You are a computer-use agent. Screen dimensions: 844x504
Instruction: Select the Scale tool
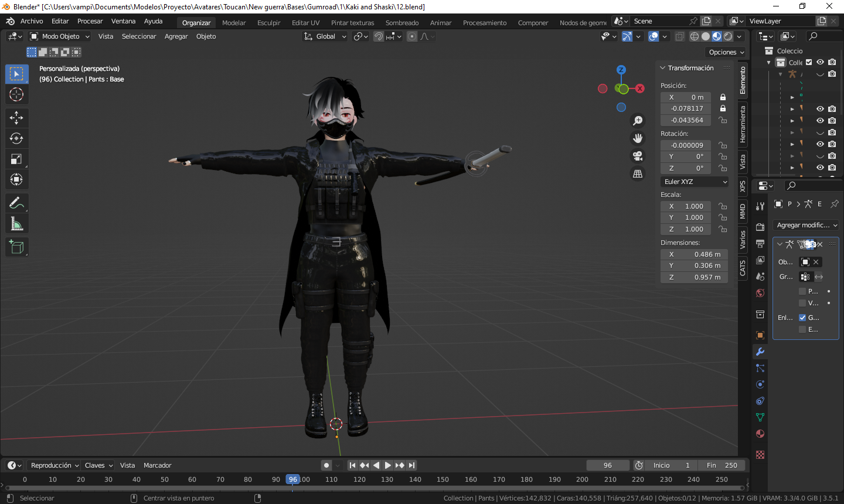16,159
